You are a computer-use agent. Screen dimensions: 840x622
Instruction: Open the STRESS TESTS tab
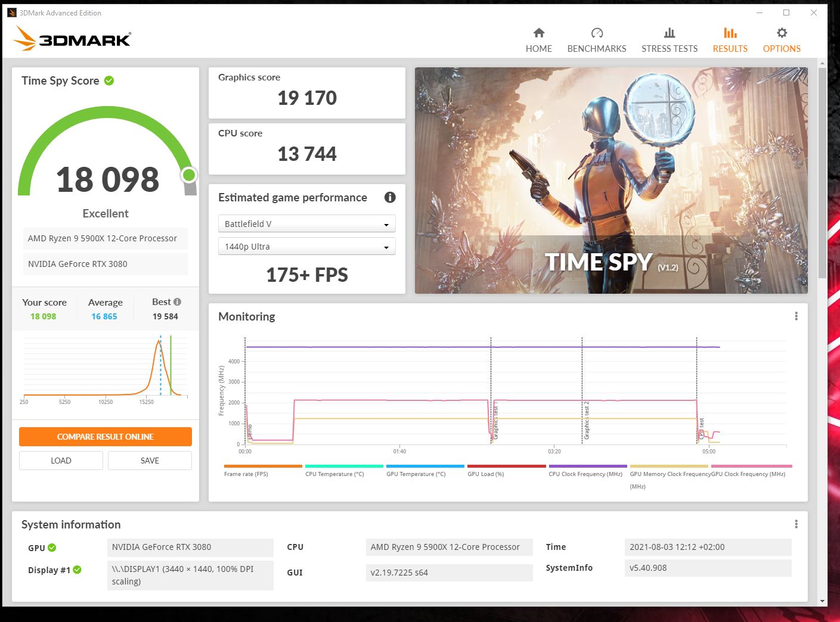(669, 41)
